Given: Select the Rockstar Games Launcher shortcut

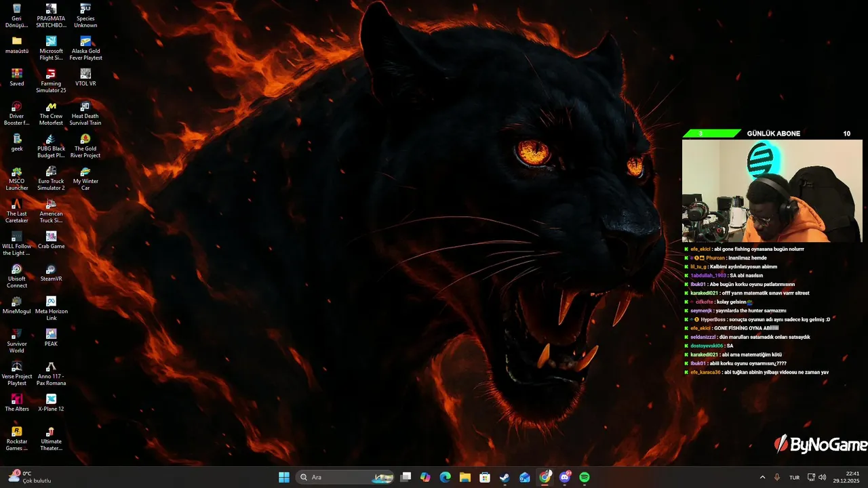Looking at the screenshot, I should point(17,439).
